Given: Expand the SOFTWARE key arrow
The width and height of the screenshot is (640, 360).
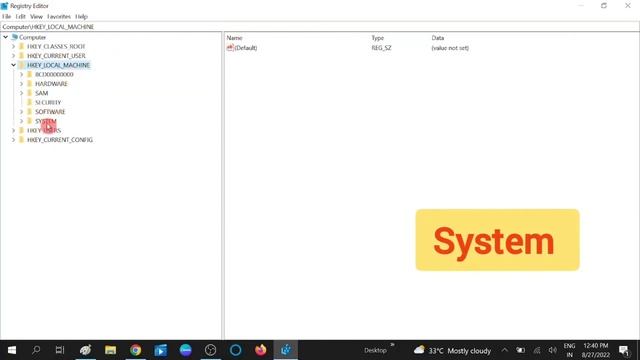Looking at the screenshot, I should (x=22, y=112).
